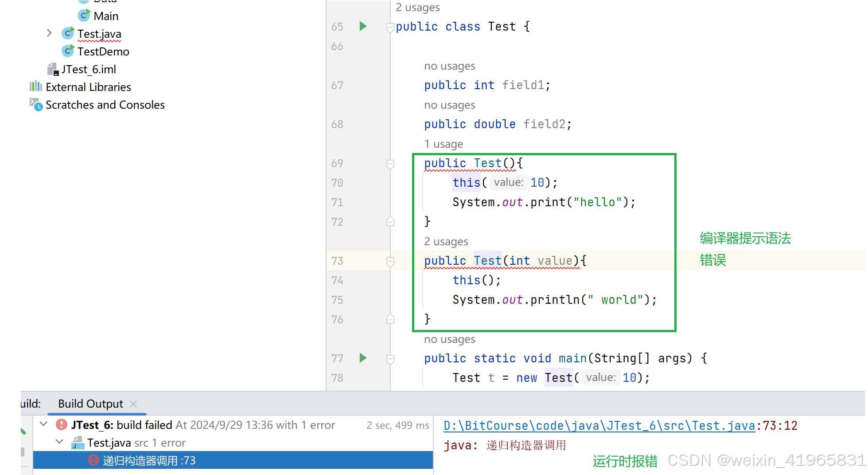Fold the main method at line 77
This screenshot has width=868, height=475.
[x=390, y=359]
